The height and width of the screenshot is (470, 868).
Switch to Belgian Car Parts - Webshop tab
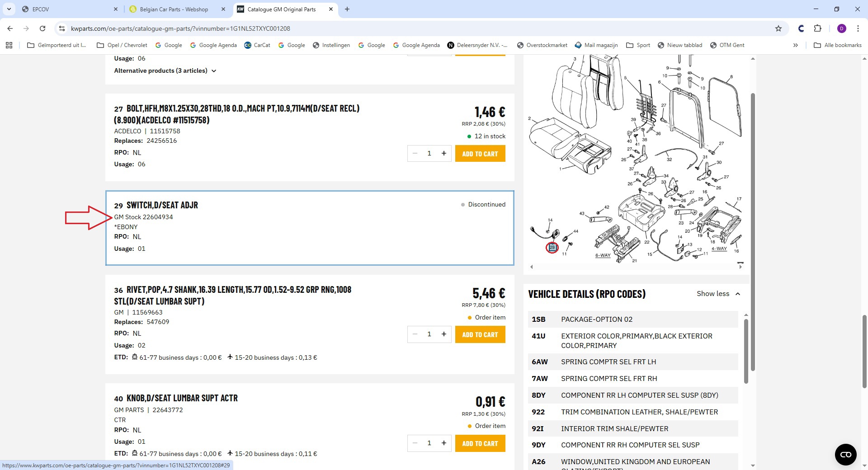[177, 9]
